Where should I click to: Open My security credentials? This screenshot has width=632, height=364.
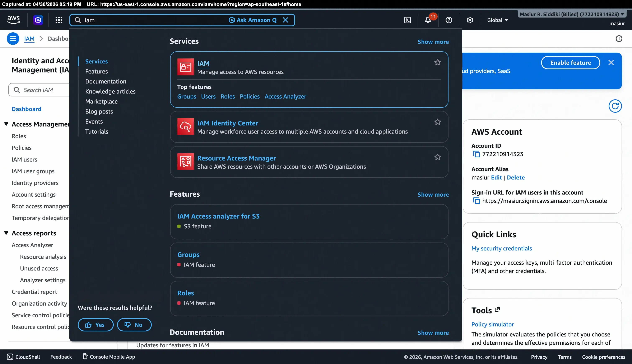pyautogui.click(x=502, y=249)
